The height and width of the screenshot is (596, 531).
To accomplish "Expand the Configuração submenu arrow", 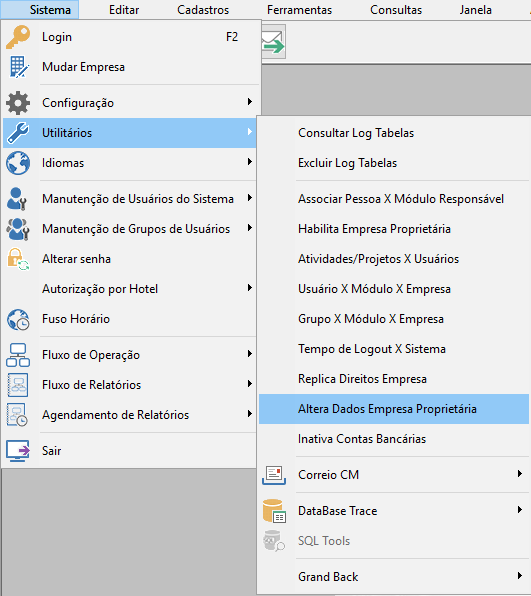I will tap(250, 101).
